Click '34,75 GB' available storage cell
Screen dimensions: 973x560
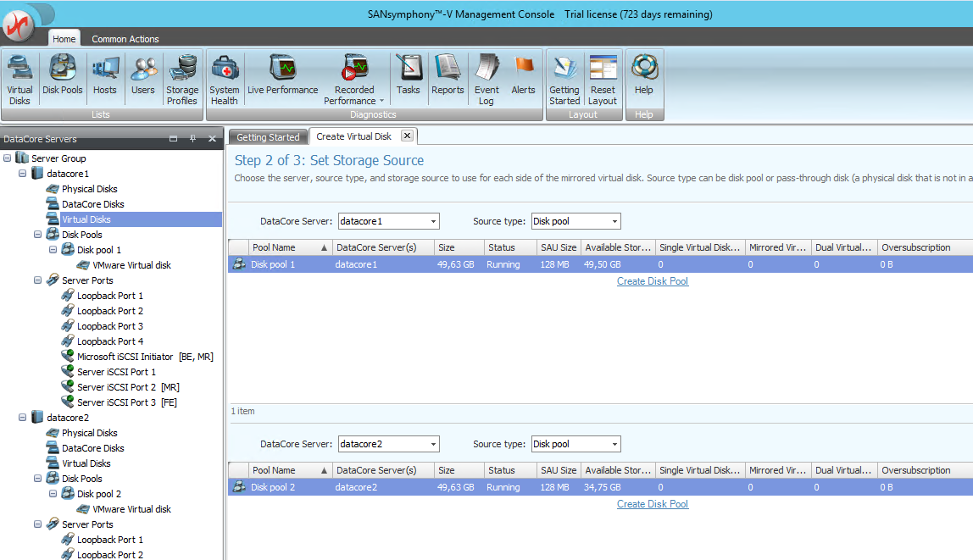(x=602, y=487)
